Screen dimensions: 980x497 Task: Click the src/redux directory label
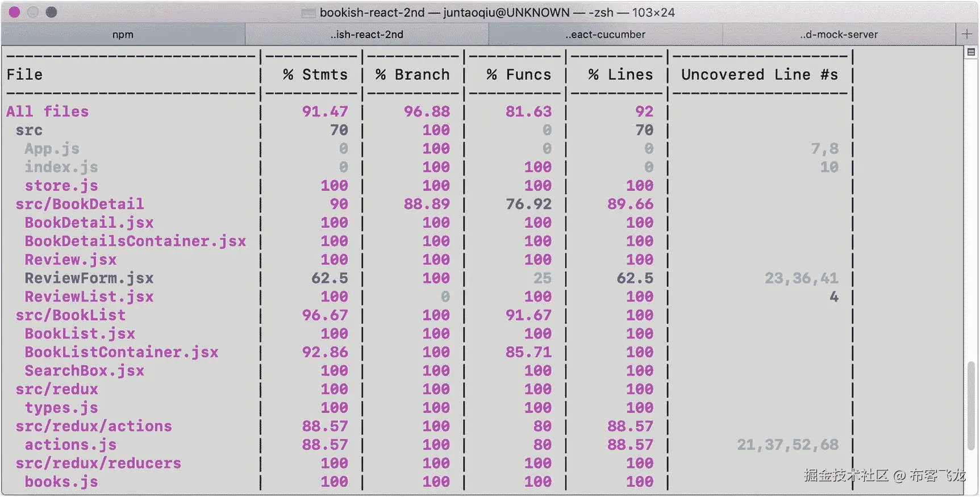[57, 389]
